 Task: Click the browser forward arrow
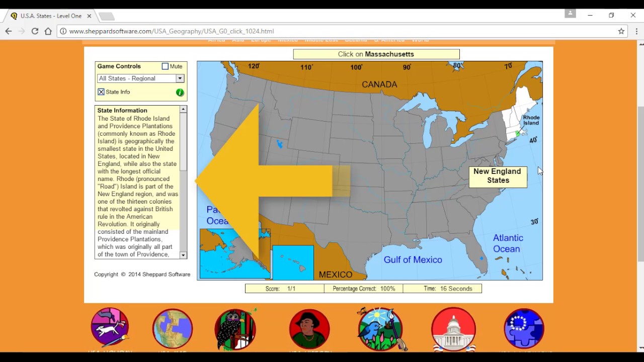point(22,31)
